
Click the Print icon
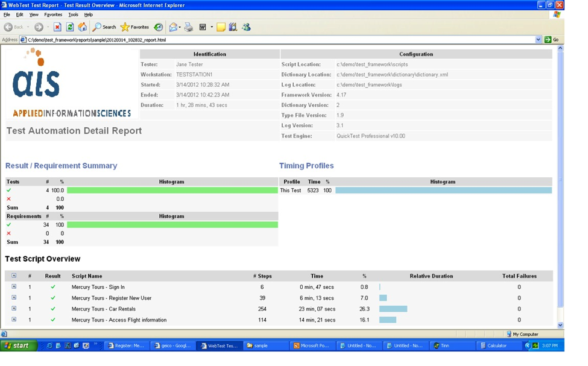coord(189,27)
